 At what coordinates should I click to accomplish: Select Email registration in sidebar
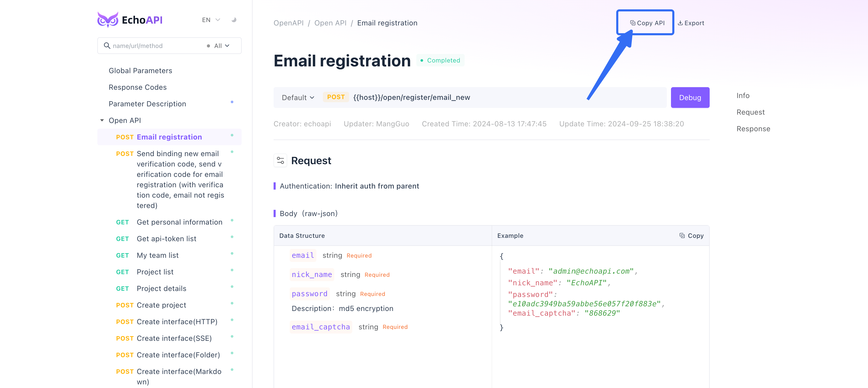pos(169,137)
